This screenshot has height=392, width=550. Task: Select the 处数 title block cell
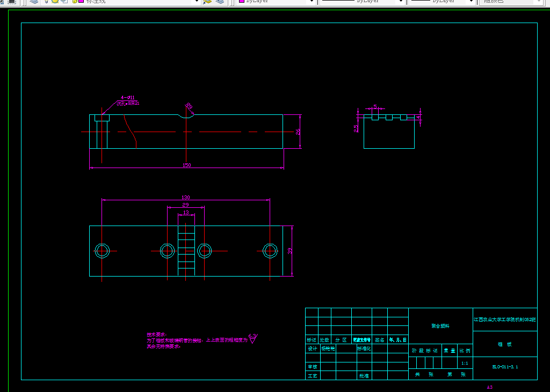pos(324,340)
